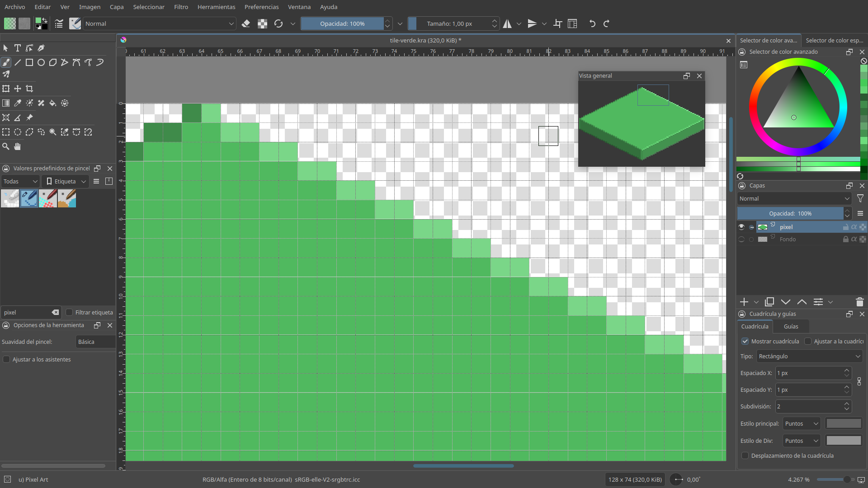The image size is (868, 488).
Task: Open the blending mode Normal dropdown in toolbar
Action: [160, 23]
